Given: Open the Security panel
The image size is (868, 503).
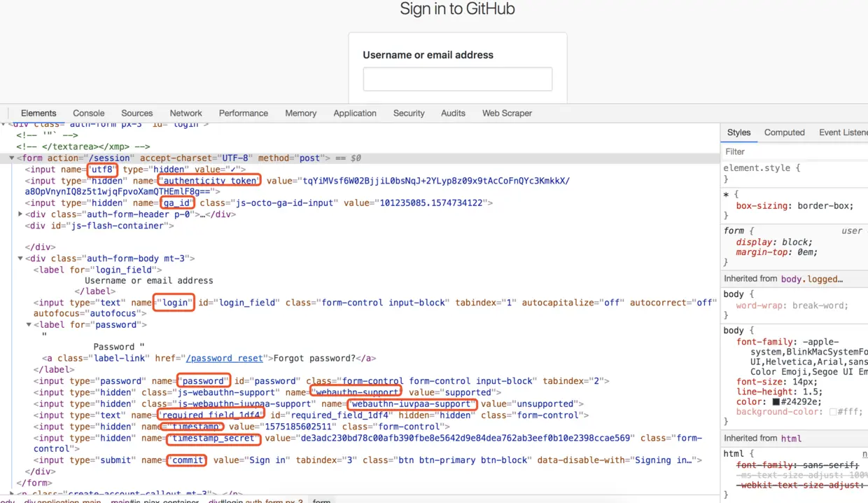Looking at the screenshot, I should point(408,113).
